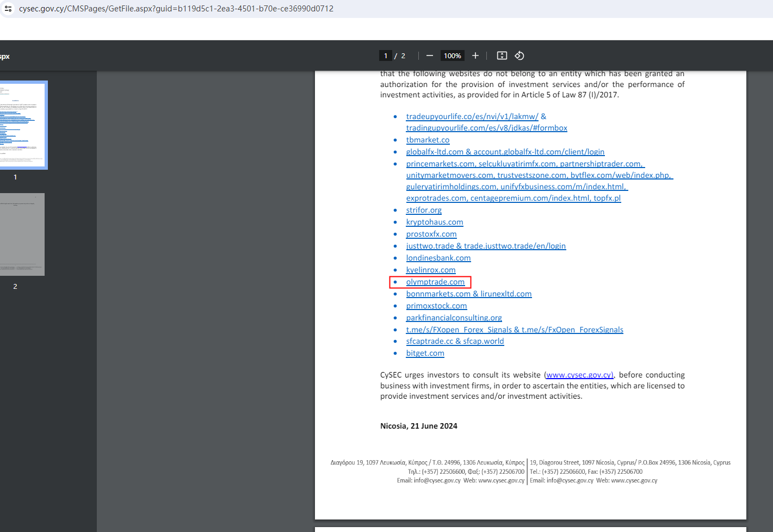Screen dimensions: 773x532
Task: Click the "Nicosia, 21 June 2024" text
Action: [x=419, y=426]
